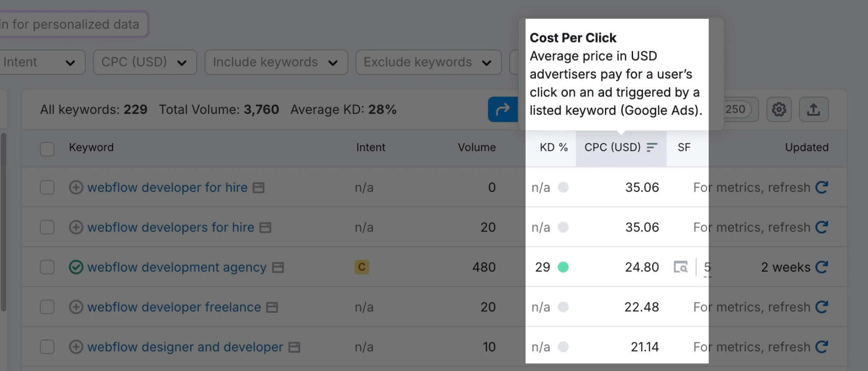
Task: Sort table by KD % column header
Action: click(553, 147)
